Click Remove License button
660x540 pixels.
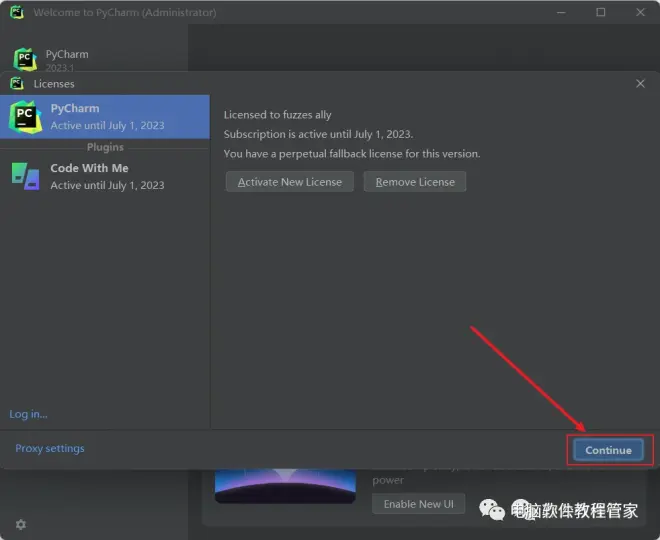coord(415,182)
